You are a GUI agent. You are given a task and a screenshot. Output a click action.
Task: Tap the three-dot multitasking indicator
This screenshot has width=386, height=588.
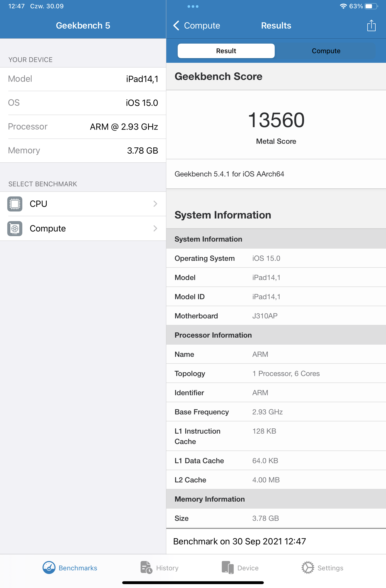pos(193,6)
